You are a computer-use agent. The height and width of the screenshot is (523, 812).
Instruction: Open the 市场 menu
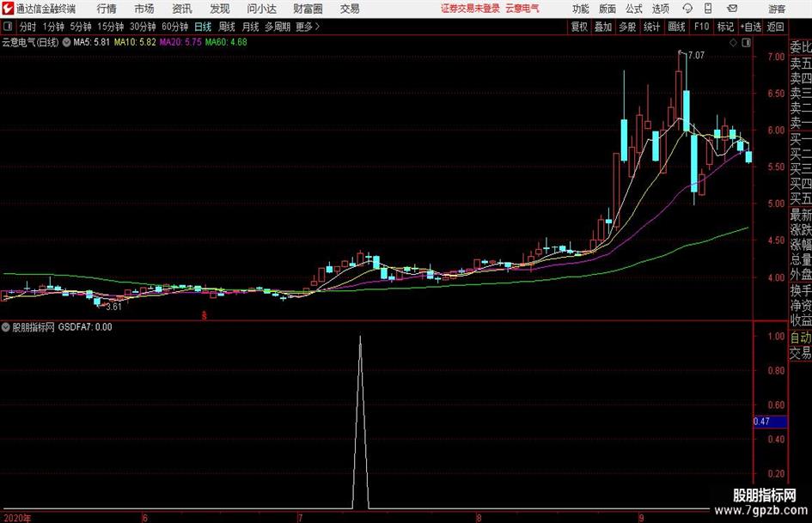click(x=144, y=9)
